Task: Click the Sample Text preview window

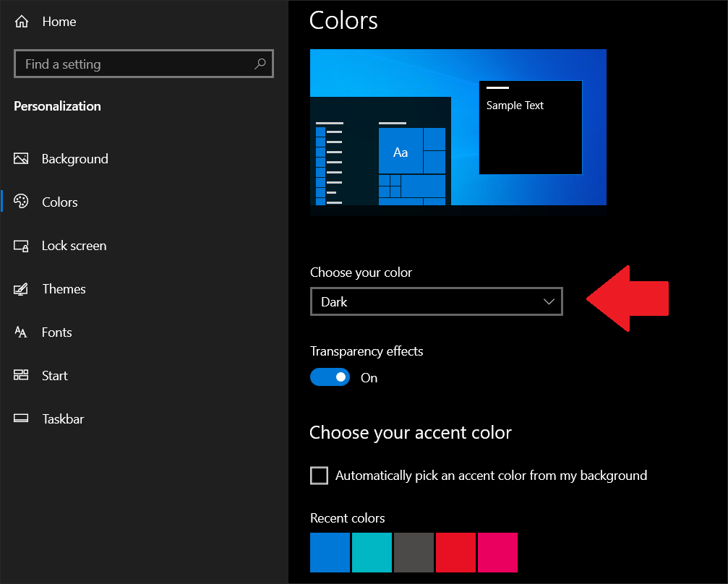Action: point(531,128)
